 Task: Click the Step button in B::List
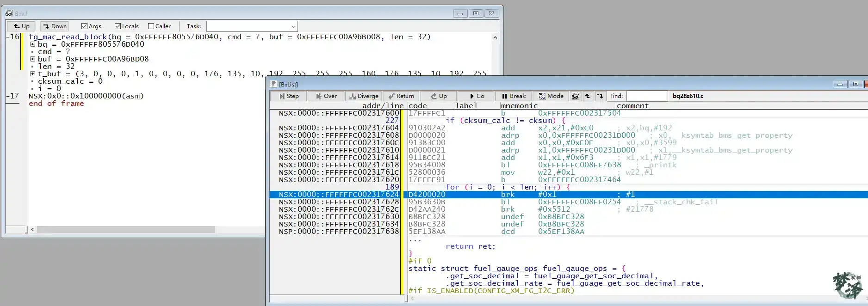tap(288, 96)
